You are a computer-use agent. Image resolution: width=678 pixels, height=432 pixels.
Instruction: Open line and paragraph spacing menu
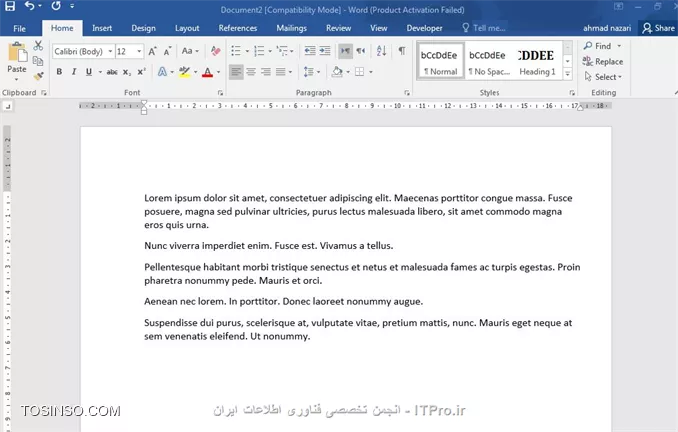(x=312, y=72)
